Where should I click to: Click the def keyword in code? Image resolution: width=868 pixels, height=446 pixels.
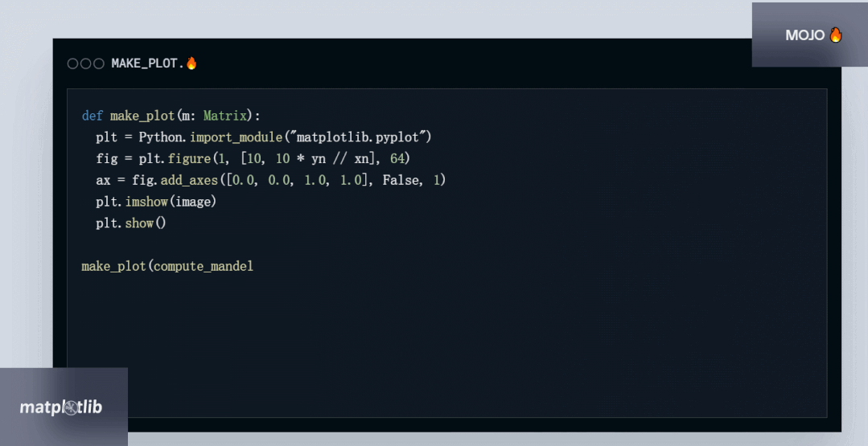click(x=93, y=116)
